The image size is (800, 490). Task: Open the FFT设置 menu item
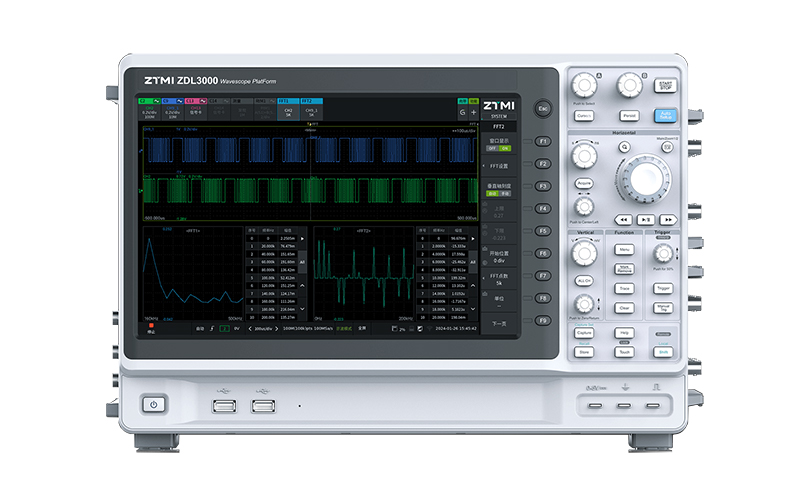[x=498, y=166]
